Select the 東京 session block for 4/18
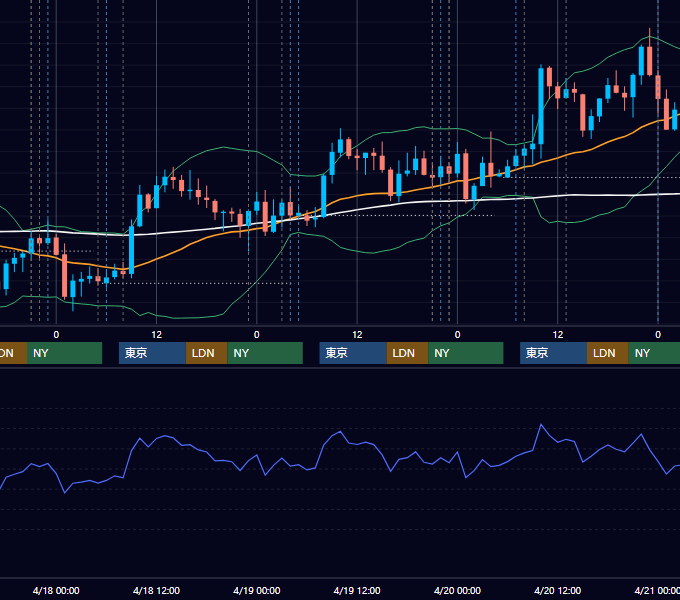 click(152, 353)
